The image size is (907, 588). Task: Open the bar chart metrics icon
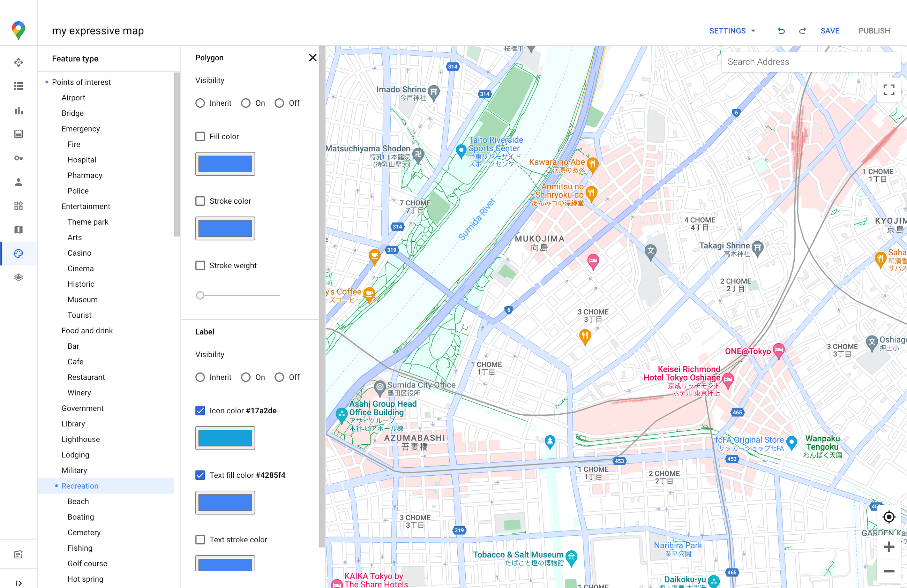[18, 111]
